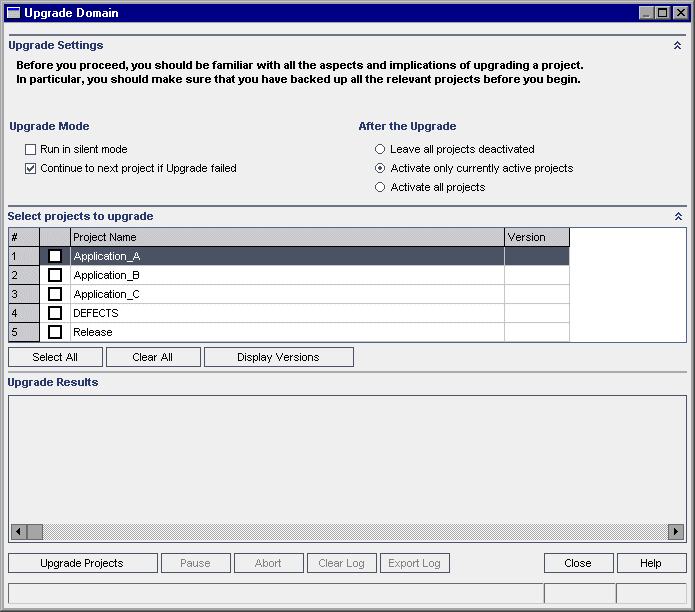This screenshot has width=695, height=612.
Task: Click the Clear All button
Action: pyautogui.click(x=153, y=357)
